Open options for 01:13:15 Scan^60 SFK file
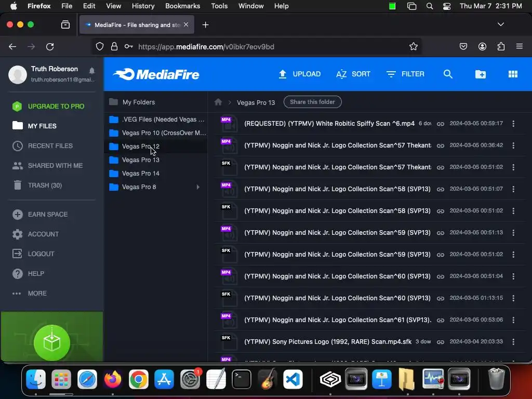 coord(513,298)
